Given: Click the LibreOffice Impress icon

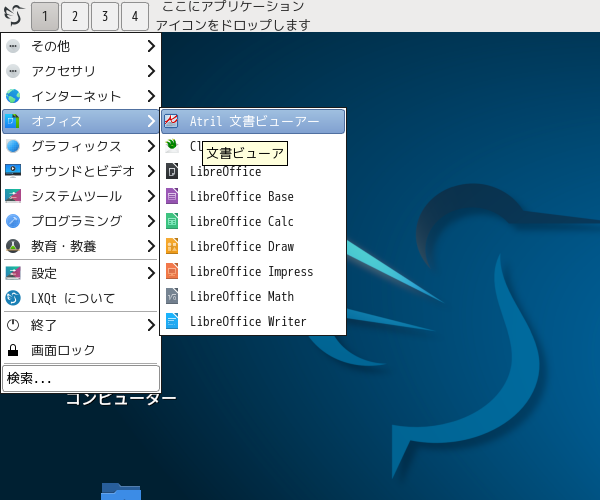Looking at the screenshot, I should (172, 271).
